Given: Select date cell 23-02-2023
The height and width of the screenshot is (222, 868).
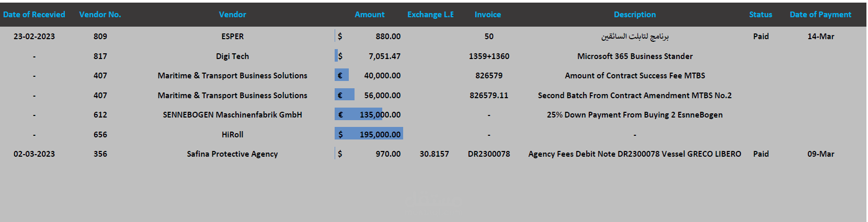Looking at the screenshot, I should (34, 37).
